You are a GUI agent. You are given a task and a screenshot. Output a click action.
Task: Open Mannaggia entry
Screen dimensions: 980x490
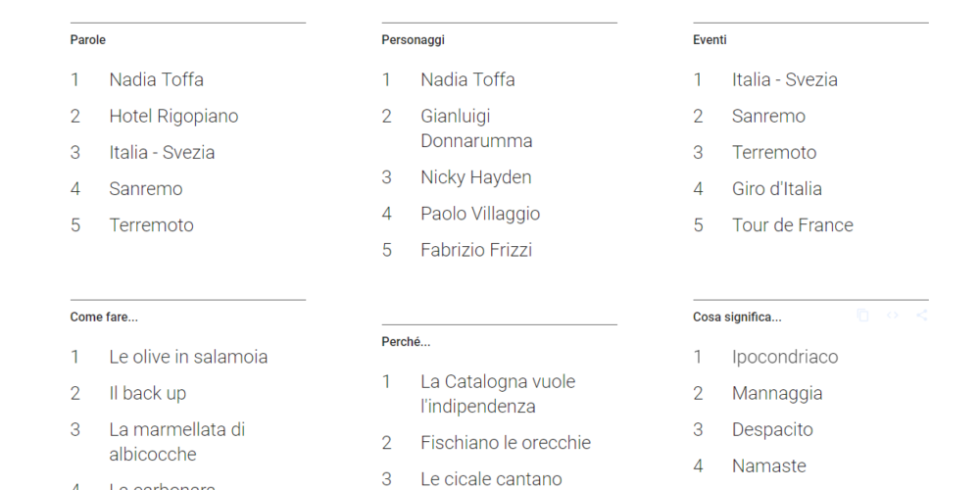click(777, 394)
